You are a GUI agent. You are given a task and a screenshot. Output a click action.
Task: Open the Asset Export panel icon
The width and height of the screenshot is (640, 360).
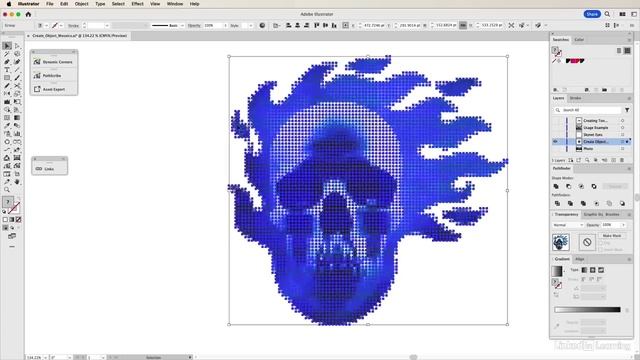click(x=37, y=89)
